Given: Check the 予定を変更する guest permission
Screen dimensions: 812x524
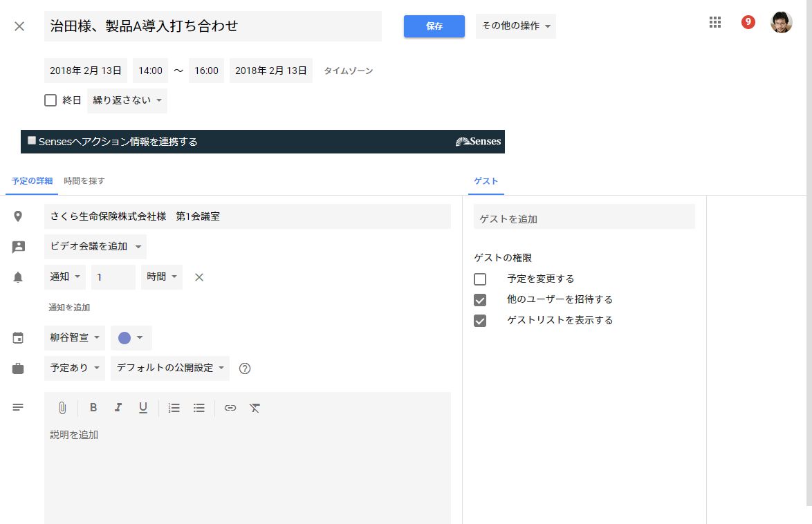Looking at the screenshot, I should click(x=480, y=279).
